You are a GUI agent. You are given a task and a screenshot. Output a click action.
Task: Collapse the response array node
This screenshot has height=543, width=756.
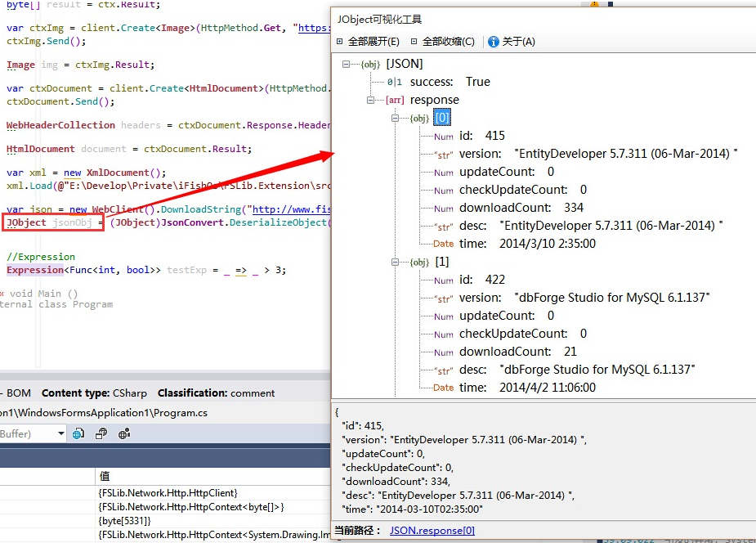[x=370, y=100]
